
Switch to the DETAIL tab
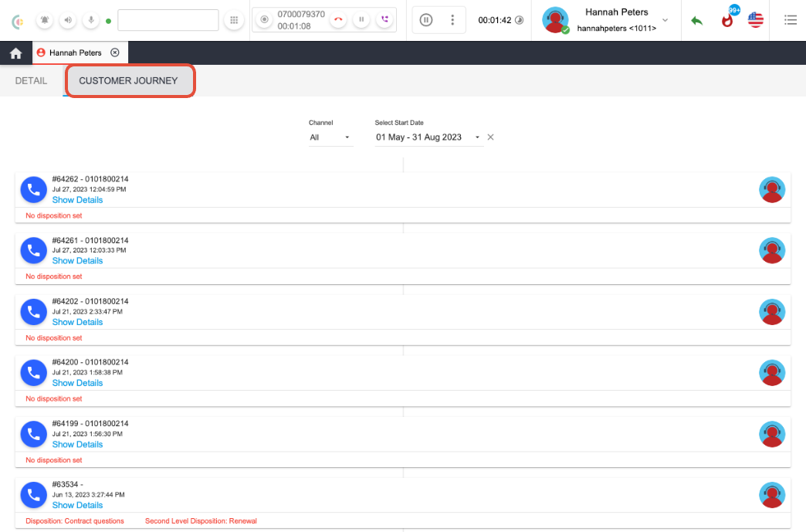[31, 81]
